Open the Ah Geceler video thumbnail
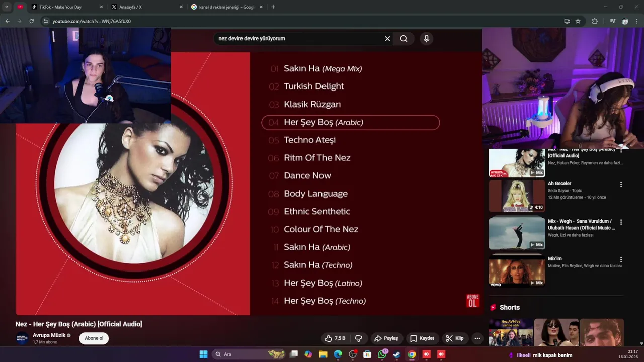The width and height of the screenshot is (644, 362). pos(517,196)
